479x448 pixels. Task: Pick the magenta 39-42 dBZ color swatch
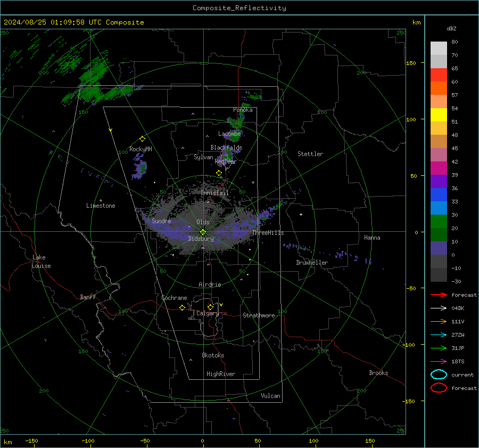point(439,168)
